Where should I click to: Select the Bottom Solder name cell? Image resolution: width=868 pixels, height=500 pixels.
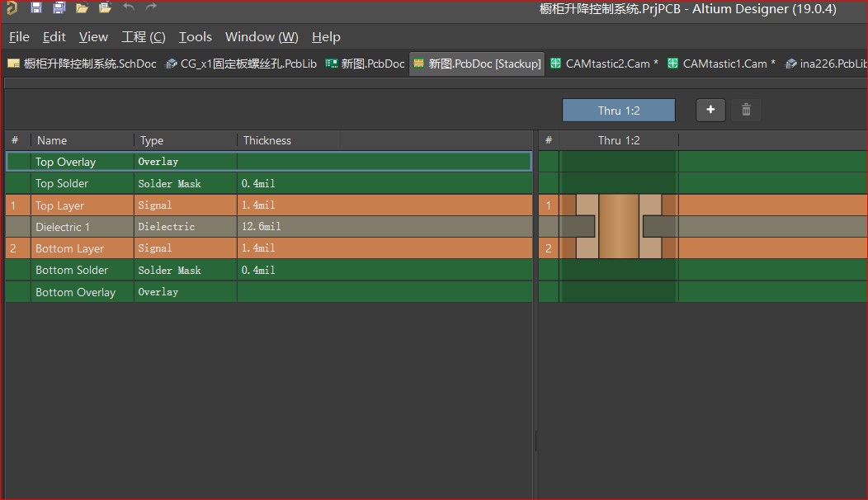pyautogui.click(x=82, y=270)
